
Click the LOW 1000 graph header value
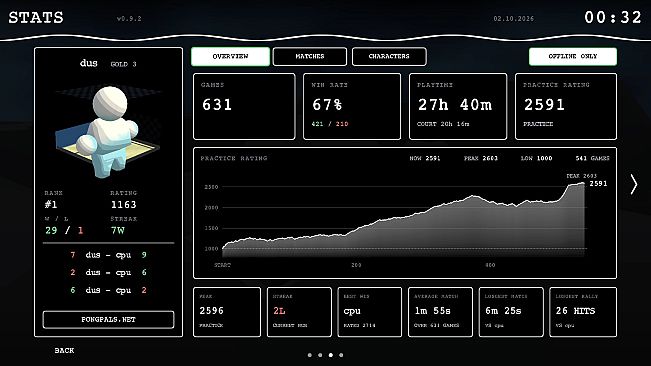536,158
